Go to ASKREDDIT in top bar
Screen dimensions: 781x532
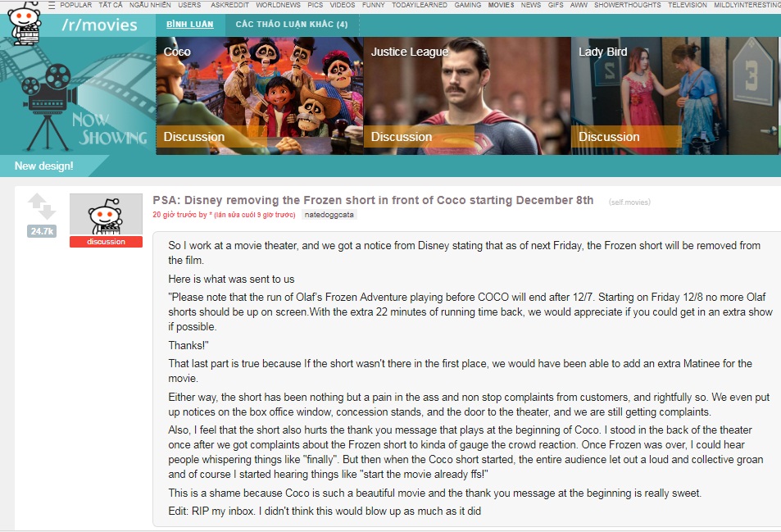229,5
